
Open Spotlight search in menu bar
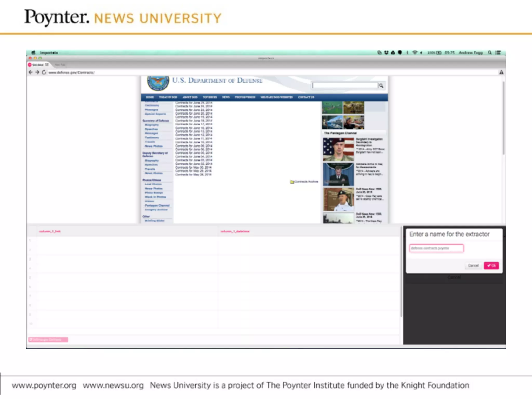pos(490,52)
